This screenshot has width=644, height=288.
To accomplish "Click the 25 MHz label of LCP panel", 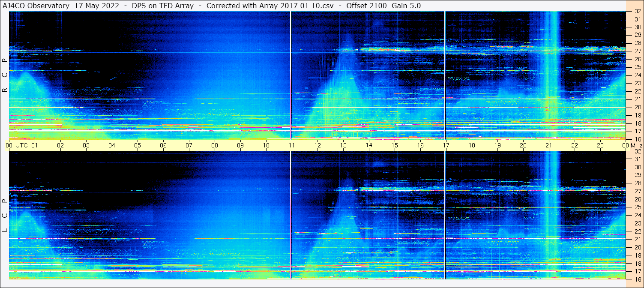I will click(x=638, y=207).
